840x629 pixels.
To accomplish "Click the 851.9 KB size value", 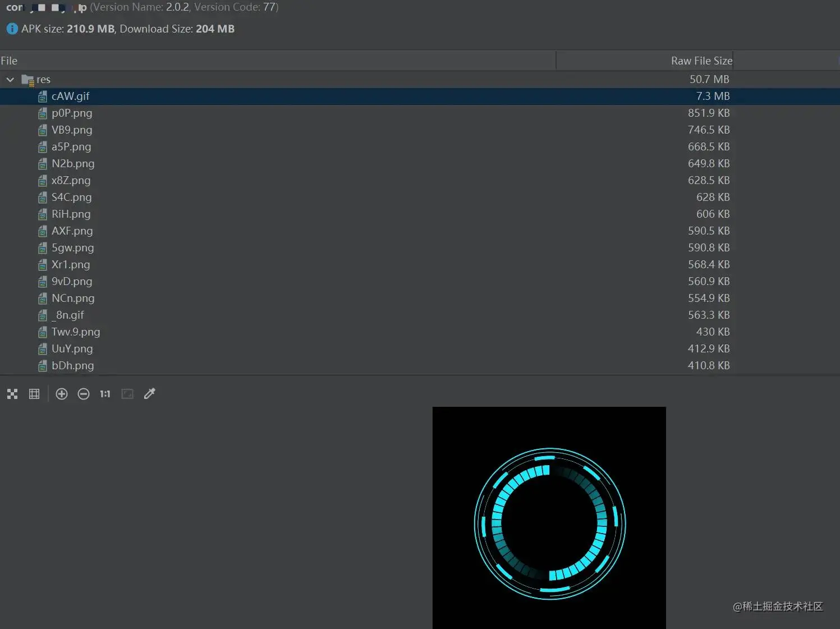I will (x=709, y=113).
